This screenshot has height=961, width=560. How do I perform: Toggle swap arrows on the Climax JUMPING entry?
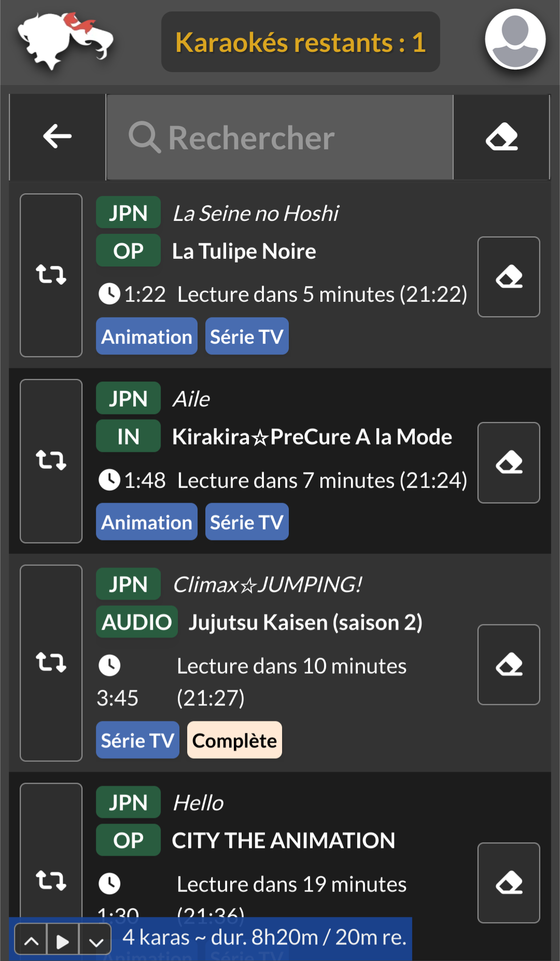[51, 662]
